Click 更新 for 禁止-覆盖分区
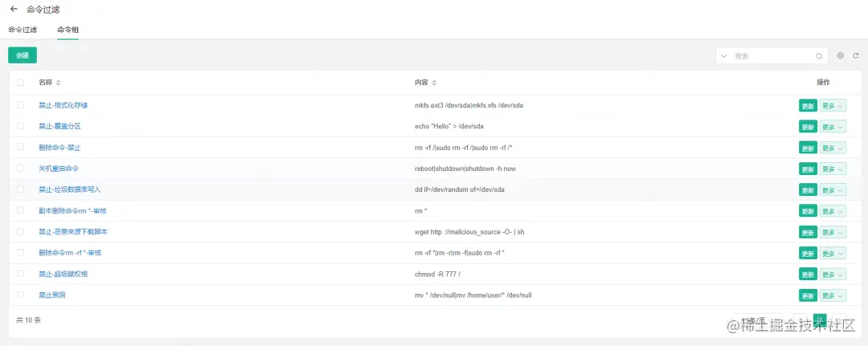868x346 pixels. [x=808, y=127]
